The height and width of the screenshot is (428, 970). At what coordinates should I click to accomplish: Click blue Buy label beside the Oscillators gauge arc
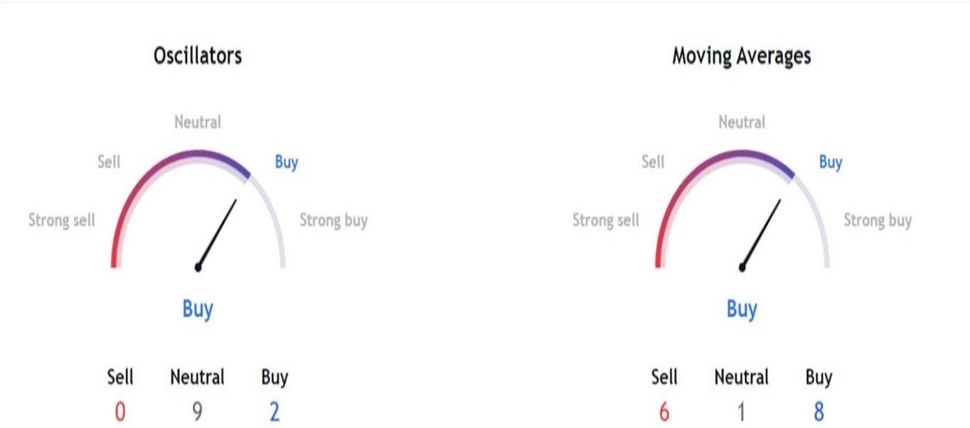286,162
